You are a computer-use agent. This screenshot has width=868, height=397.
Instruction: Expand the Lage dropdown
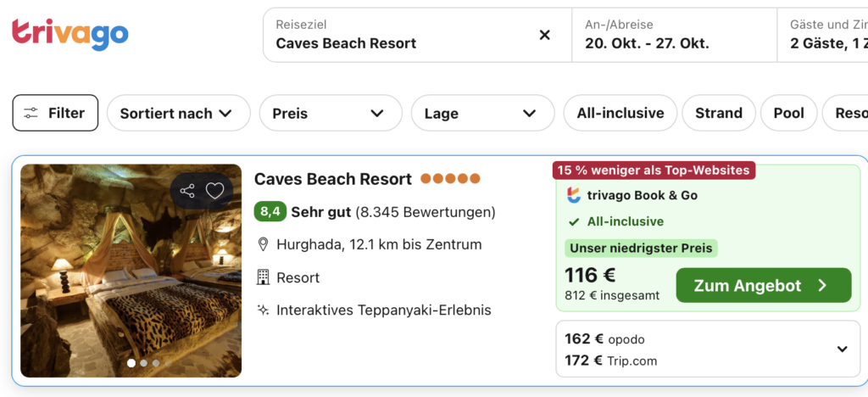pyautogui.click(x=482, y=113)
